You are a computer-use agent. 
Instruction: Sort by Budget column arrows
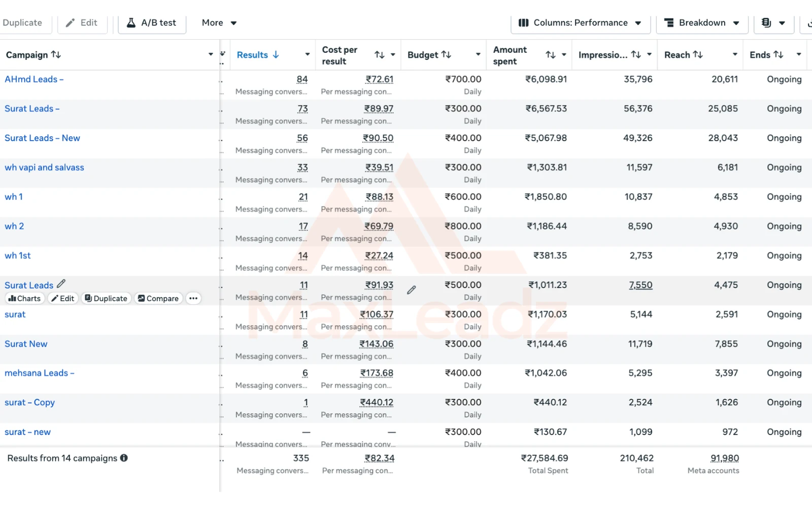pos(446,54)
